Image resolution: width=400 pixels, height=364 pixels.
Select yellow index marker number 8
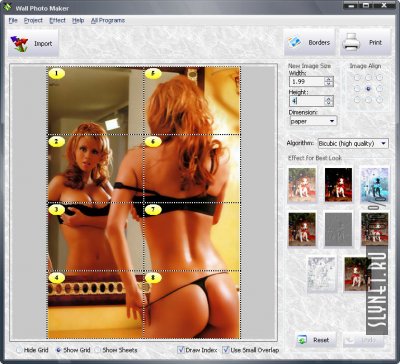153,278
